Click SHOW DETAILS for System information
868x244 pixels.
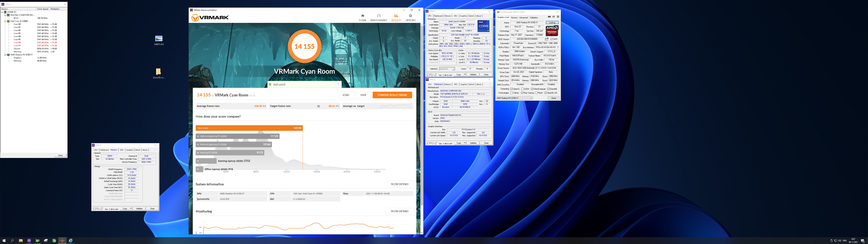[x=400, y=184]
